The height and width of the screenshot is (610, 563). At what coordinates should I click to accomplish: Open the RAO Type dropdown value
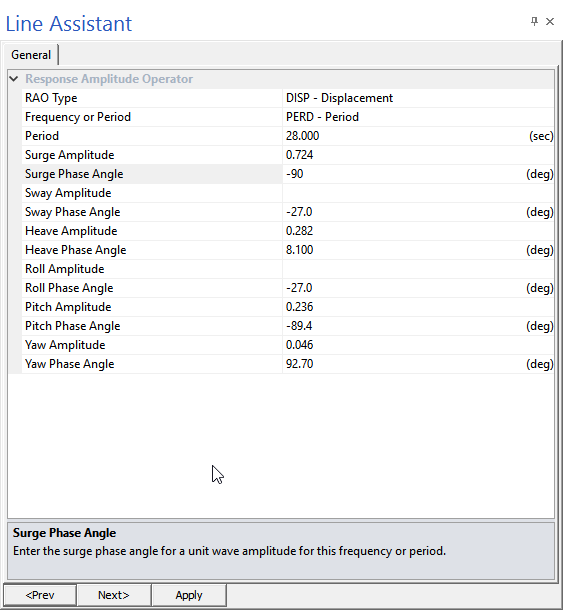(418, 98)
